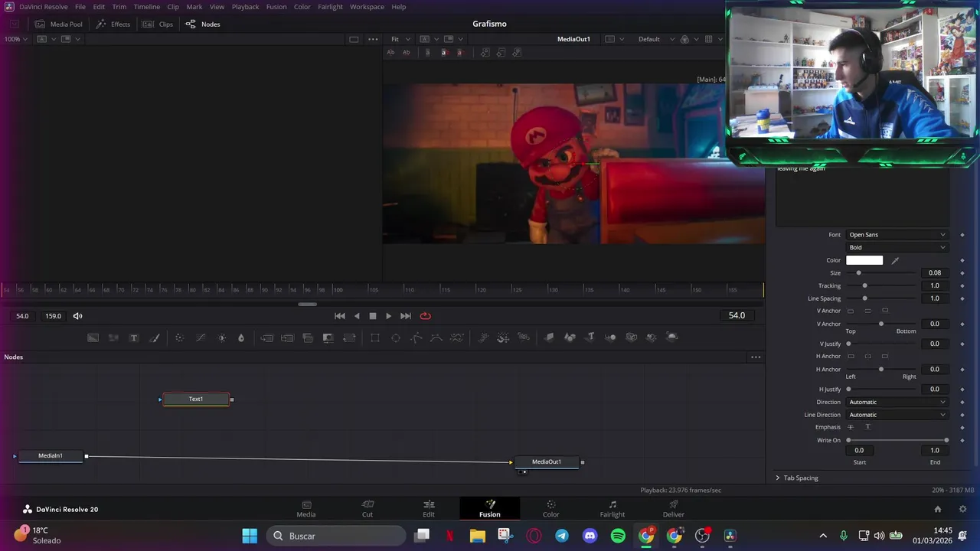This screenshot has height=551, width=980.
Task: Open the File menu
Action: tap(80, 7)
